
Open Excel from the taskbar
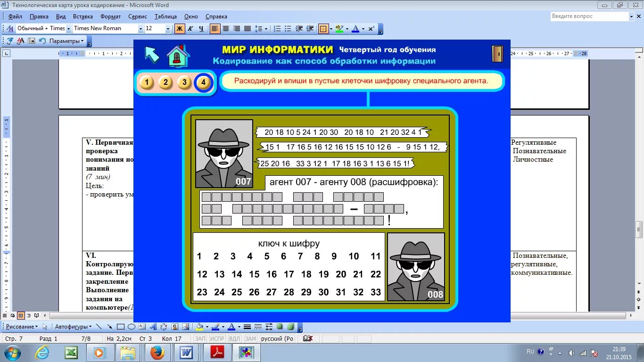[x=71, y=352]
